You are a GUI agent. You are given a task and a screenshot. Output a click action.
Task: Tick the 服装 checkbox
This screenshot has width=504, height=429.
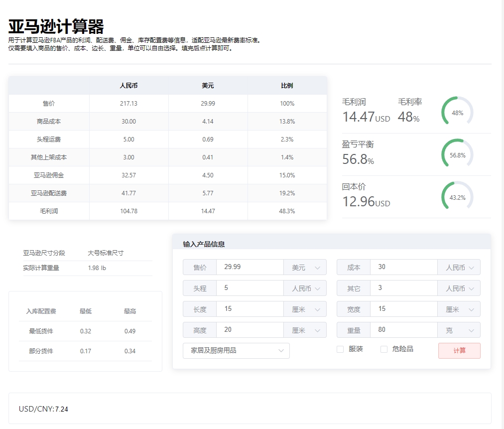[x=340, y=349]
